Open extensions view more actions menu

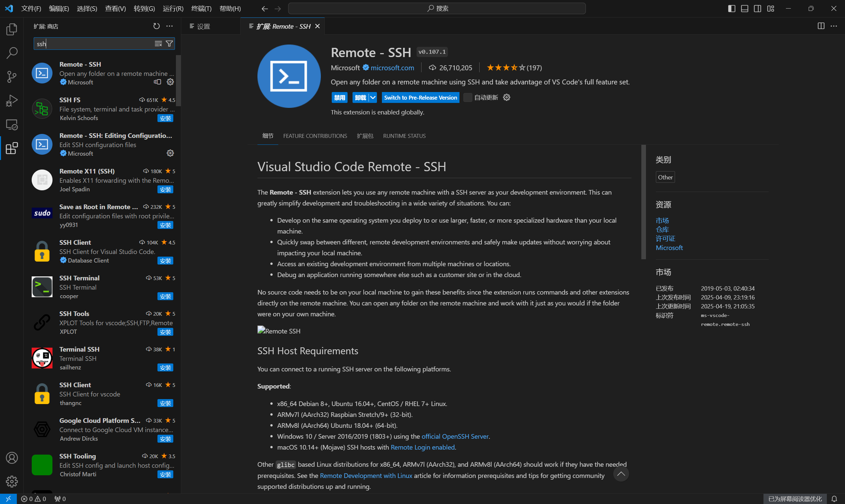pos(170,26)
